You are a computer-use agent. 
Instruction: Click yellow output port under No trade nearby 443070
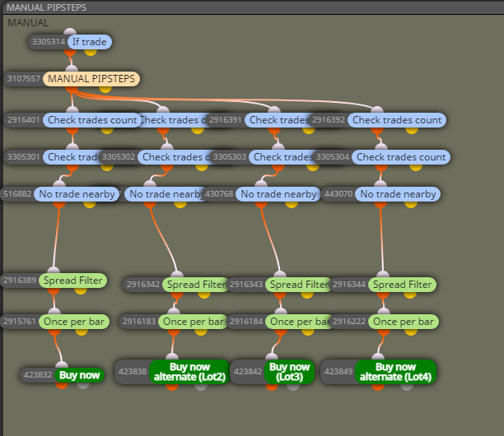click(x=411, y=204)
